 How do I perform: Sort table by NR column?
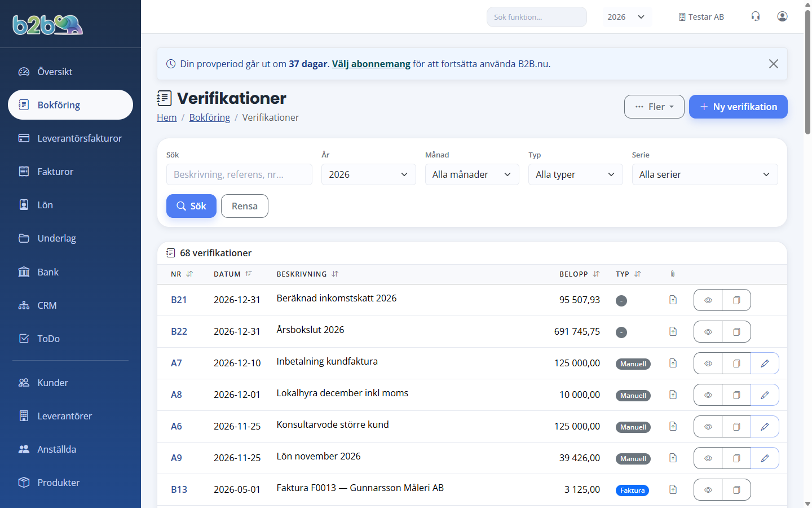pos(182,274)
